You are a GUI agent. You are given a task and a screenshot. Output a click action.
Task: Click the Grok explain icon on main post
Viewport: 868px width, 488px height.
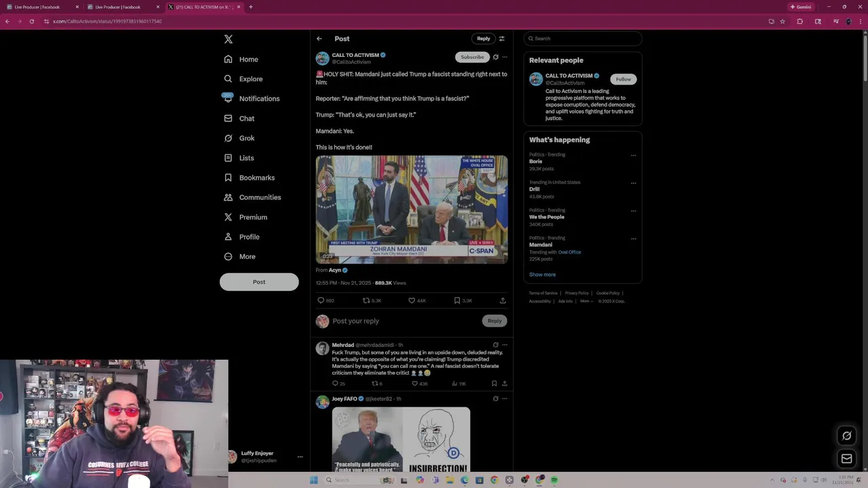point(496,57)
